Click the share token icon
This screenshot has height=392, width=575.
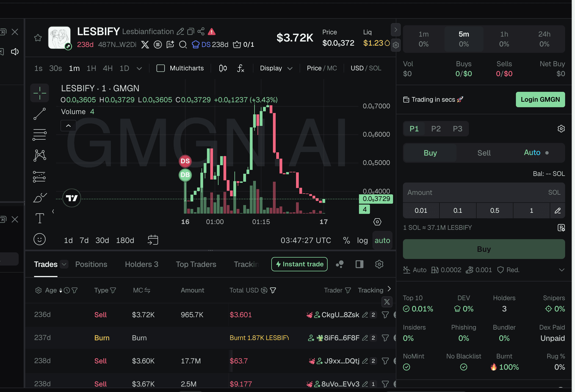pyautogui.click(x=201, y=31)
